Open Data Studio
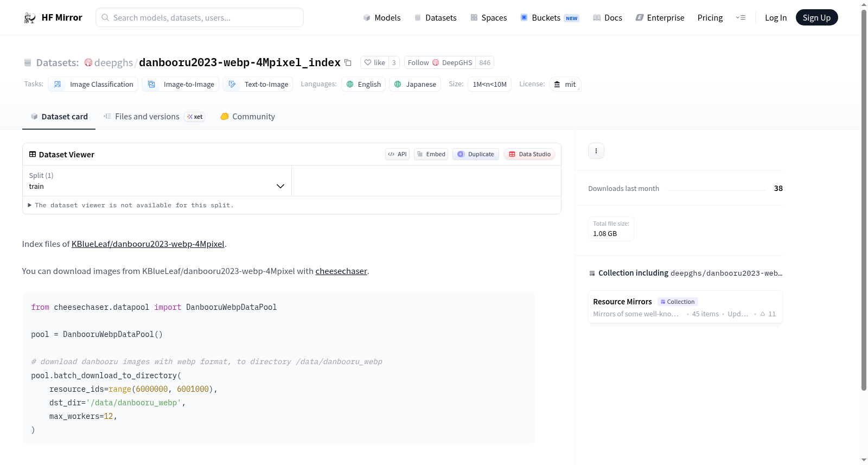 click(529, 155)
